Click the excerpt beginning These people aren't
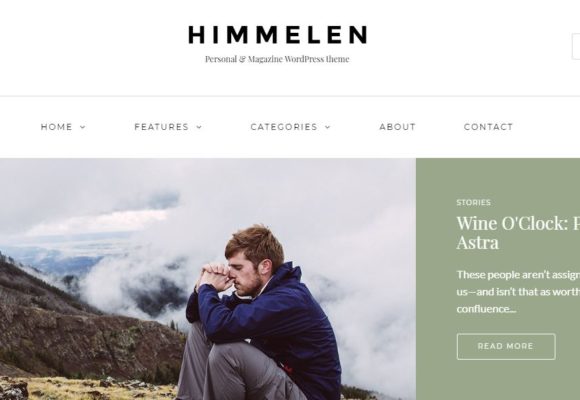The image size is (580, 400). (x=518, y=292)
